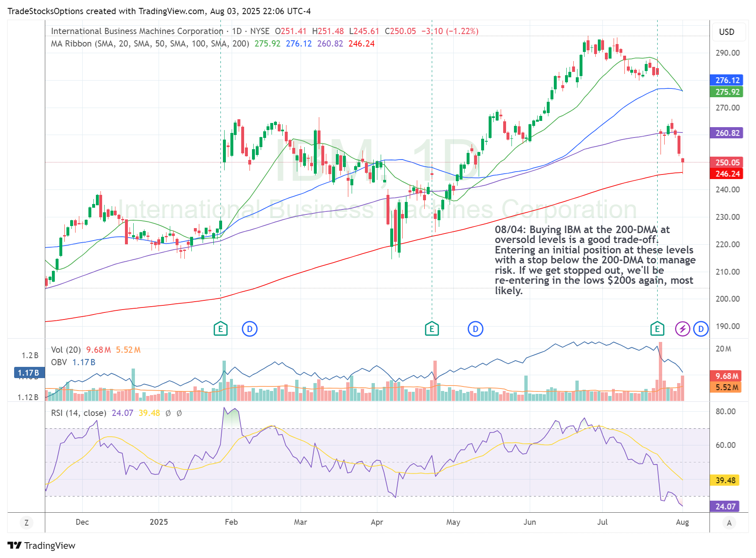Click the earnings marker in late July
This screenshot has width=756, height=558.
(657, 329)
